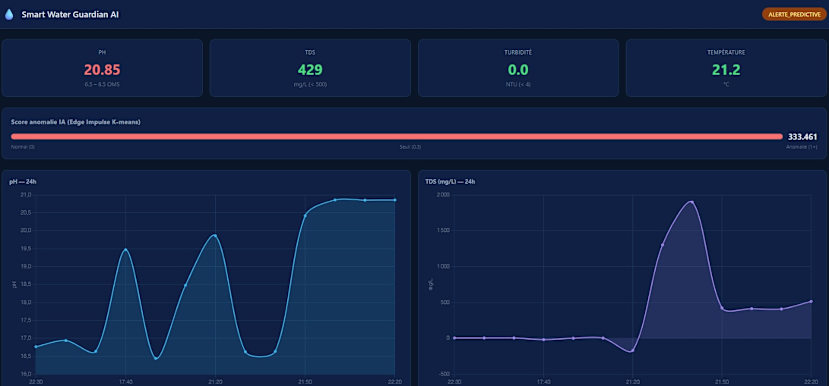
Task: Click the TDS chart's negative dip point at 21:20
Action: click(x=632, y=351)
